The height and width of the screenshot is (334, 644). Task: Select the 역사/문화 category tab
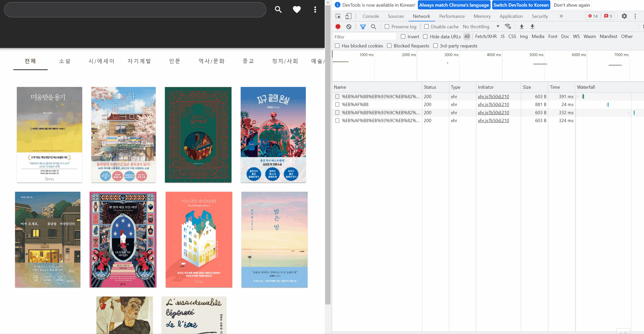[212, 61]
